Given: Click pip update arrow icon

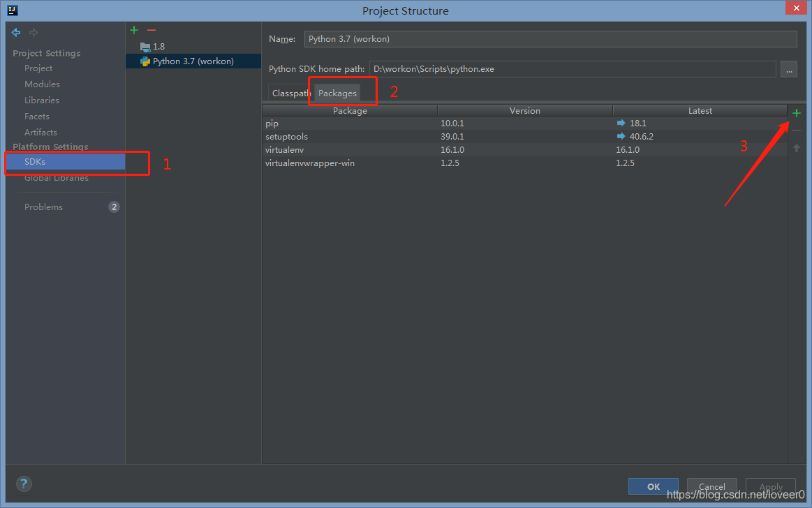Looking at the screenshot, I should [621, 123].
